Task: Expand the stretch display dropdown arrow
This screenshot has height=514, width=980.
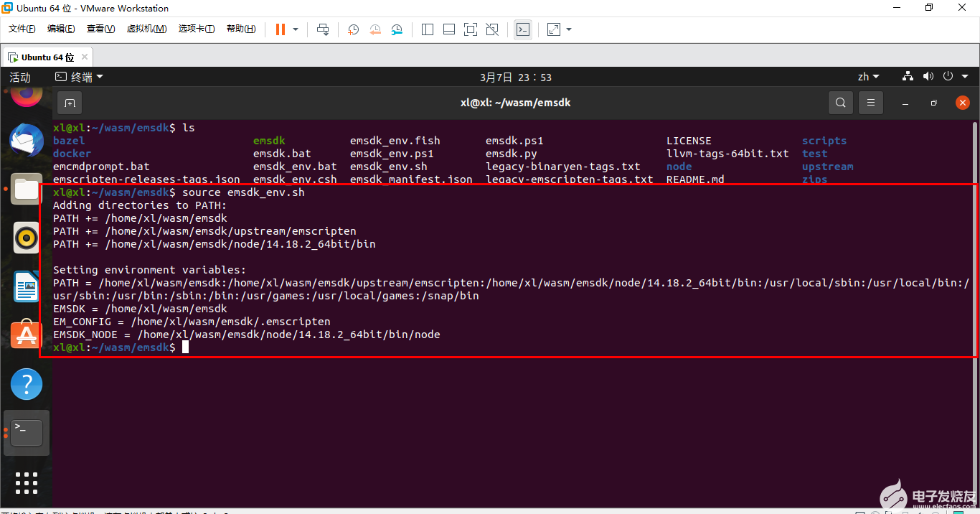Action: point(569,29)
